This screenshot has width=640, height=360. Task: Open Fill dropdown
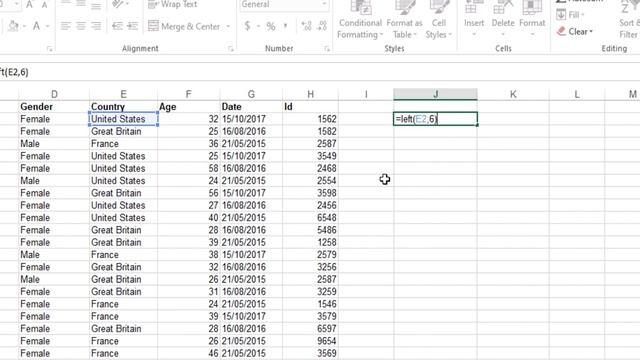[x=570, y=15]
